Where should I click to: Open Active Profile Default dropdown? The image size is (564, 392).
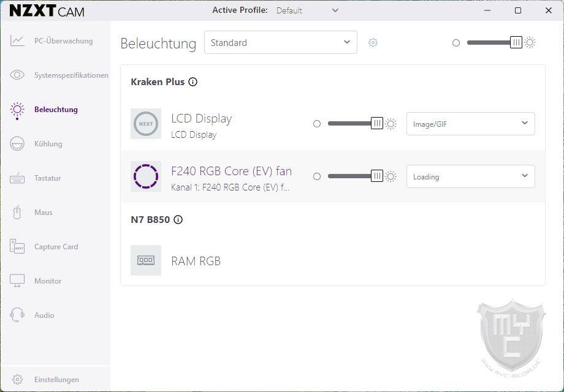tap(307, 10)
